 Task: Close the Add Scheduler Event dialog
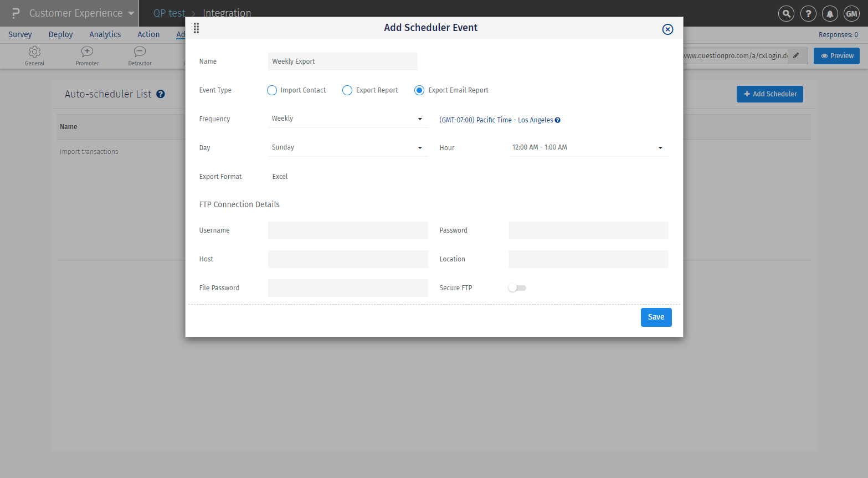[x=667, y=29]
